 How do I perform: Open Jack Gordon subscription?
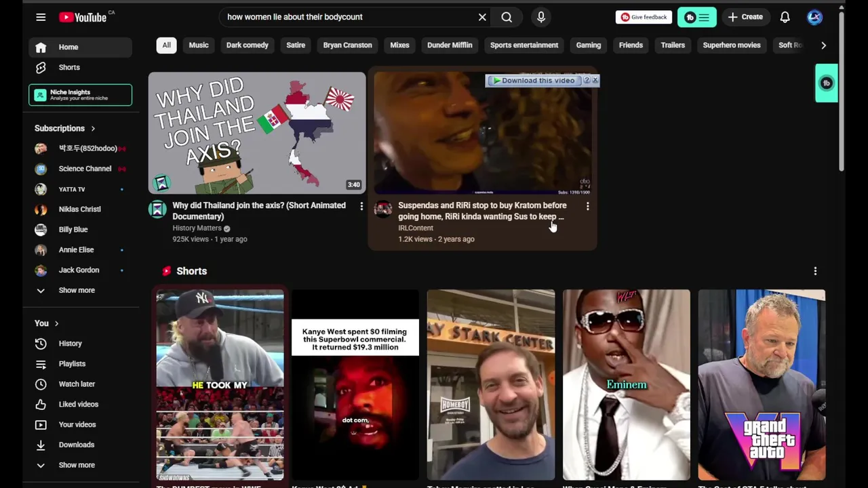point(80,270)
